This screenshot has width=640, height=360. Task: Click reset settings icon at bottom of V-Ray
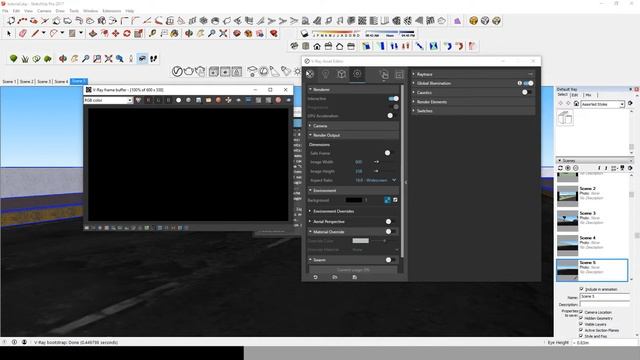click(x=316, y=277)
